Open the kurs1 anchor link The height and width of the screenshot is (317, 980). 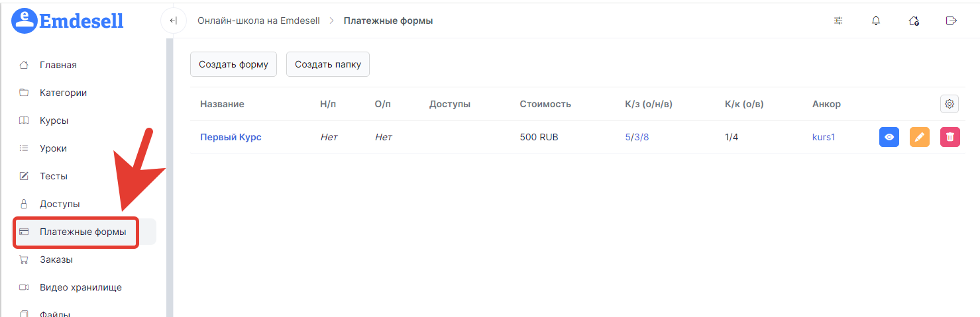pos(824,137)
